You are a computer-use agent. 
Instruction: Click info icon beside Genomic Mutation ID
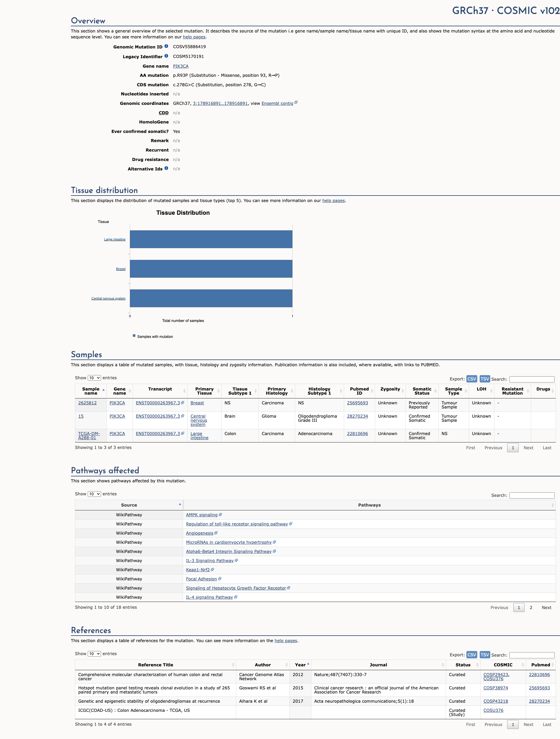(x=166, y=46)
